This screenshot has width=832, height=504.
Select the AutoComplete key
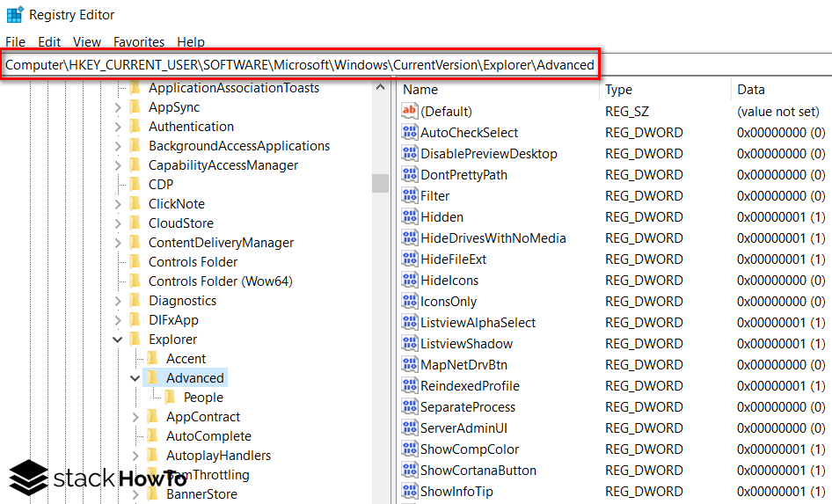208,436
